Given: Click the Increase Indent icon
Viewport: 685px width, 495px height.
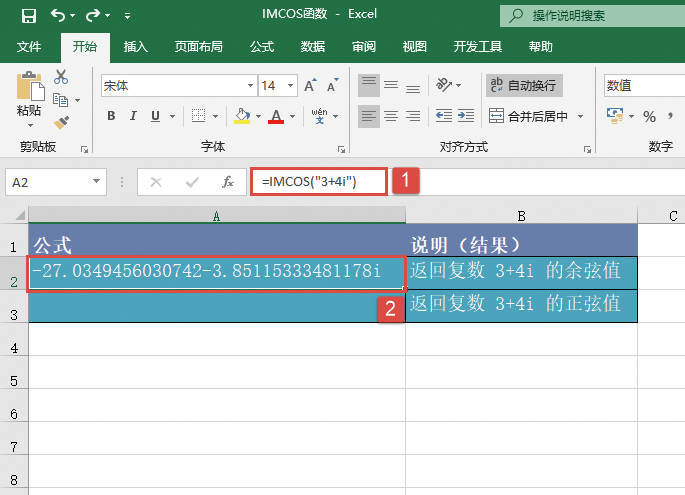Looking at the screenshot, I should coord(468,116).
